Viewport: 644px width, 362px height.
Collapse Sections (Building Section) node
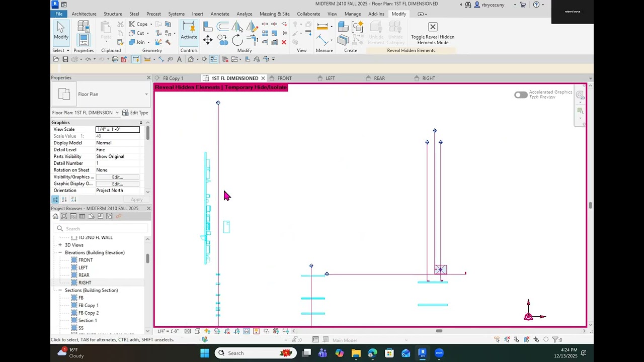click(x=60, y=290)
